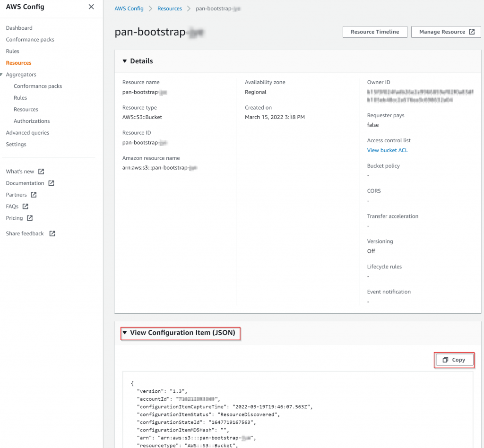The width and height of the screenshot is (484, 448).
Task: Select the March 15, 2022 3:18 PM date
Action: (275, 117)
